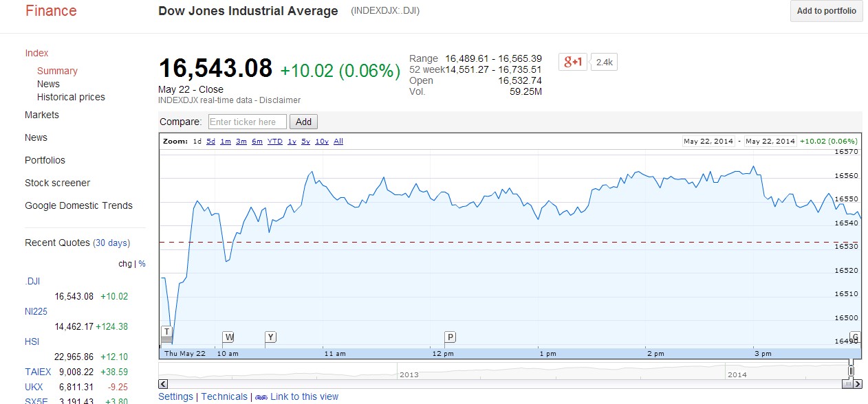Open Historical prices

click(71, 97)
